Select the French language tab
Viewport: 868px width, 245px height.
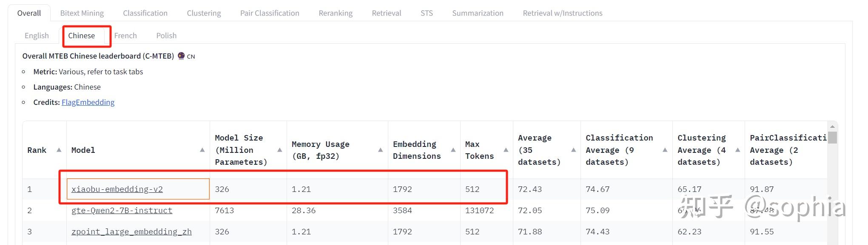(x=125, y=35)
